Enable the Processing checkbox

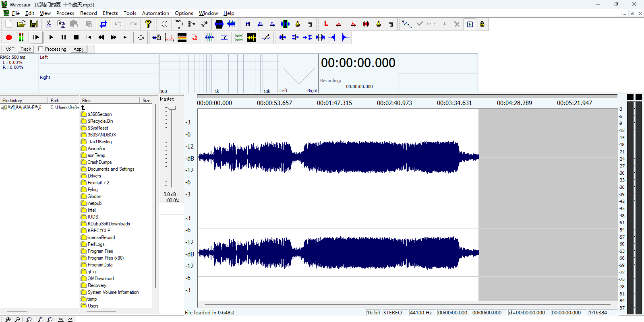pyautogui.click(x=40, y=49)
